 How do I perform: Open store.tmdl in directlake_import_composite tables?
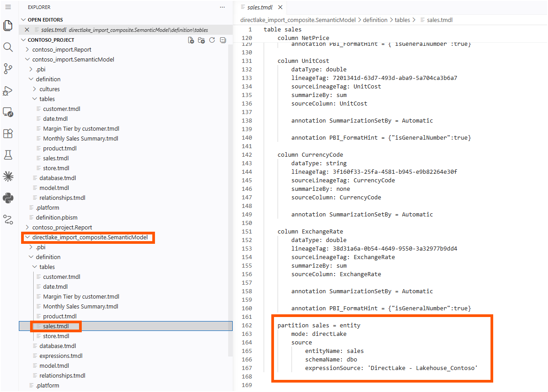point(56,336)
